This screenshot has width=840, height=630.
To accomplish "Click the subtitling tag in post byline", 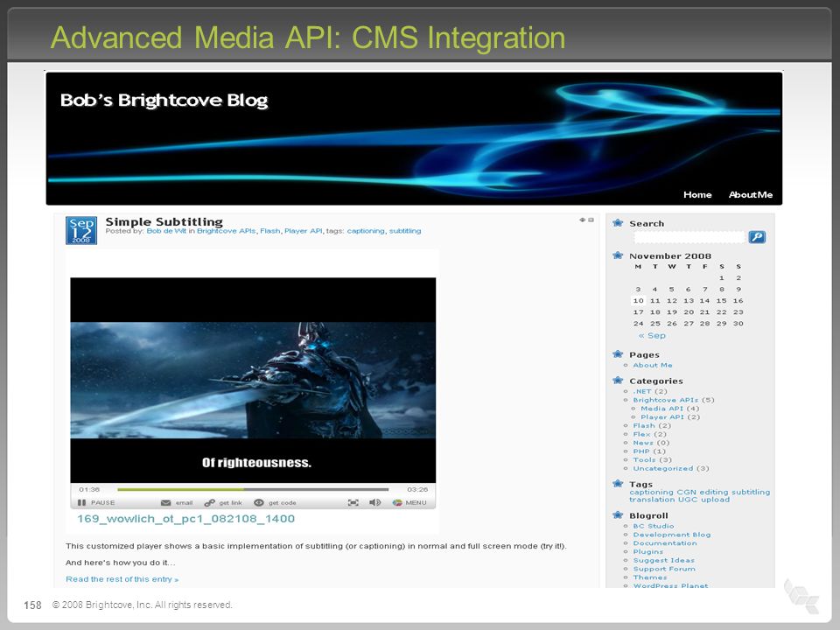I will (405, 231).
